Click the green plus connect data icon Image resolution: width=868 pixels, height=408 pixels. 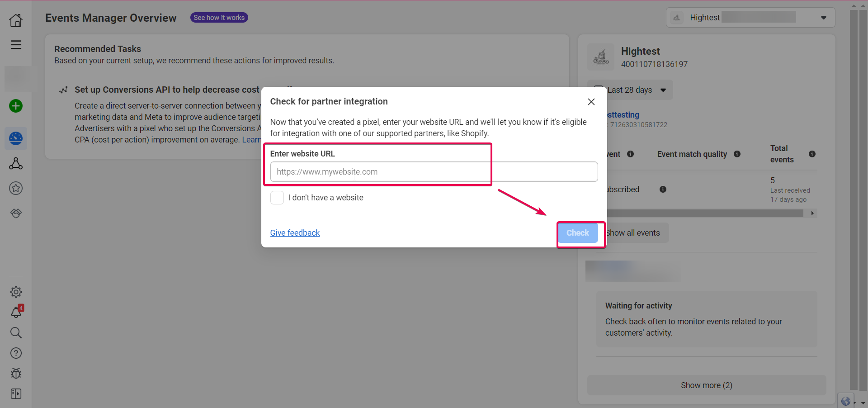[x=16, y=106]
